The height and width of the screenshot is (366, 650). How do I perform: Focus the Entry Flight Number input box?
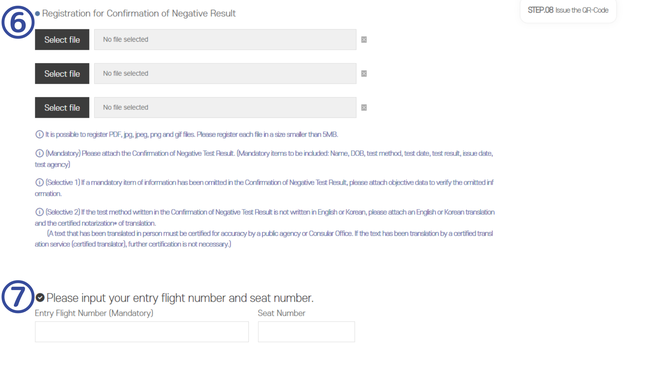pyautogui.click(x=142, y=332)
